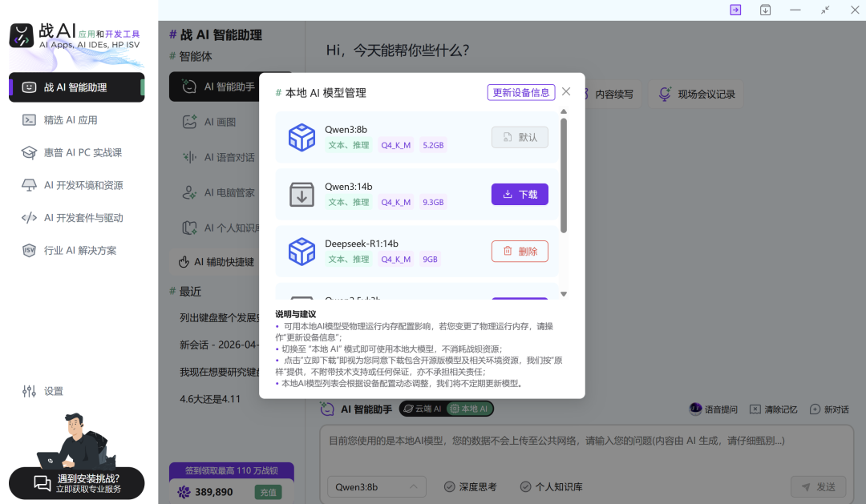
Task: Click 更新设备信息 to refresh device info
Action: pos(520,92)
